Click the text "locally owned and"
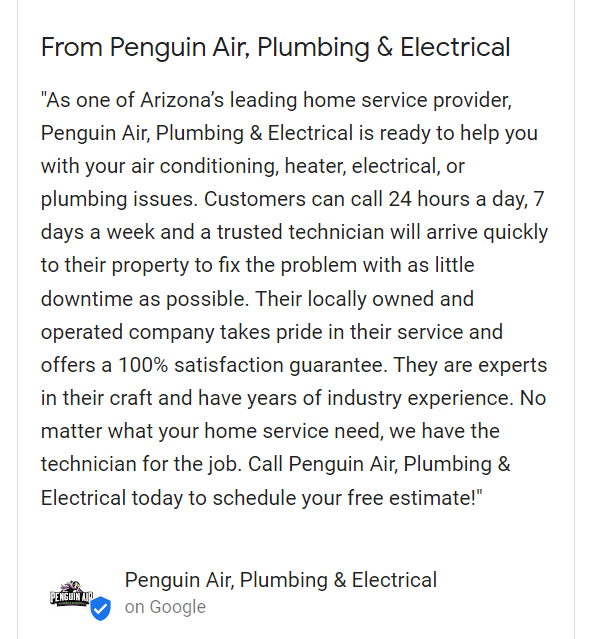Screen dimensions: 595x639 tap(390, 299)
